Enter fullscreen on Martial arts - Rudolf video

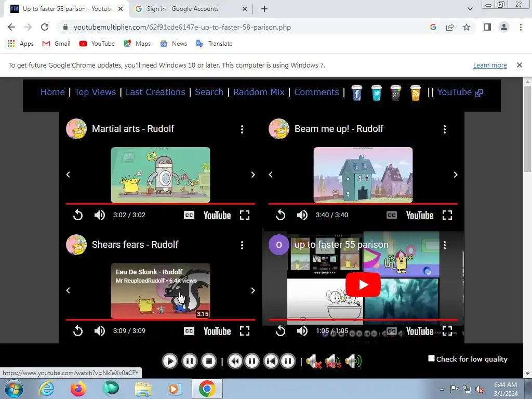(245, 215)
